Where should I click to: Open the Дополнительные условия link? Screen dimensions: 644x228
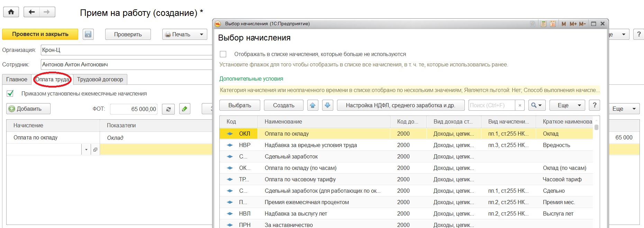point(251,79)
